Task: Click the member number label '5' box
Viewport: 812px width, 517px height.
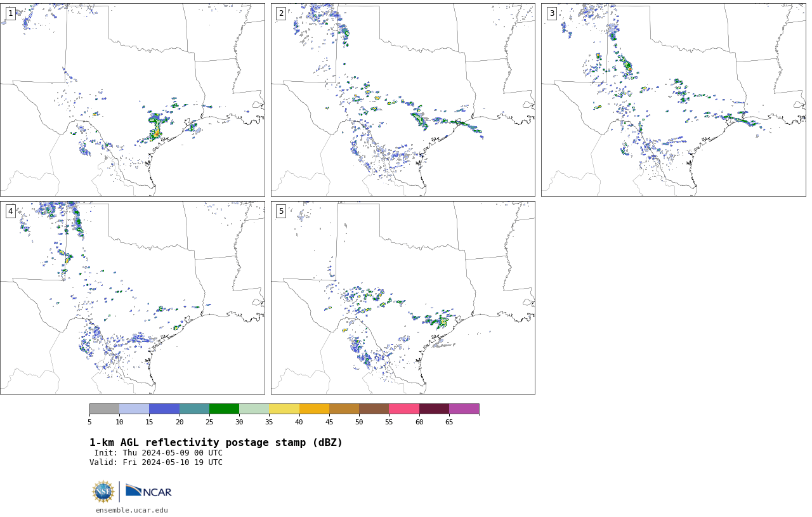Action: (x=281, y=211)
